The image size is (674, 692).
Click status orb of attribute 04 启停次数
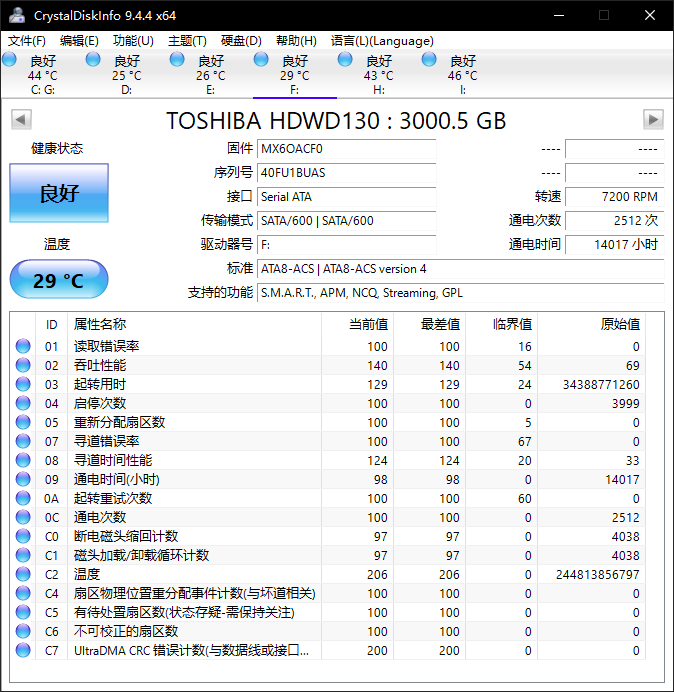click(x=23, y=403)
